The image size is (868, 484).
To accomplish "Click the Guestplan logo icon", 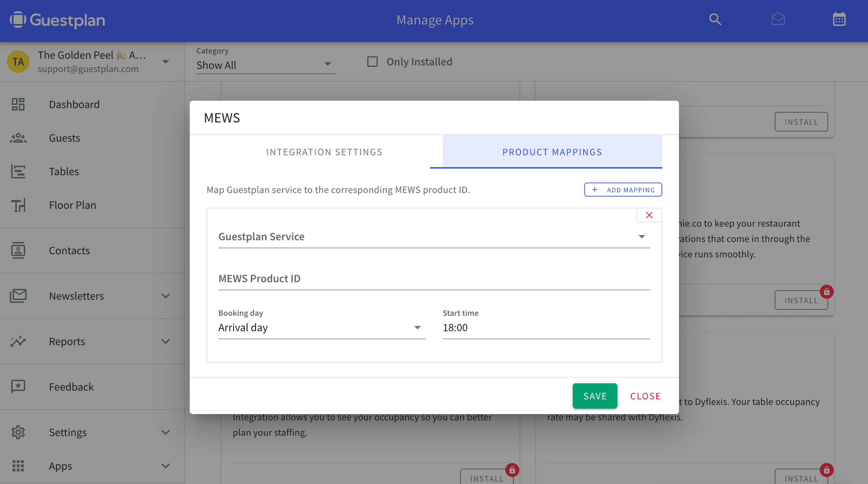I will click(18, 20).
